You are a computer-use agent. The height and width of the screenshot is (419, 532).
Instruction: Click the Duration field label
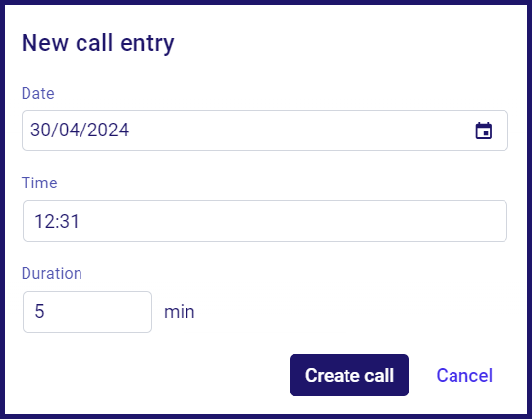coord(52,273)
